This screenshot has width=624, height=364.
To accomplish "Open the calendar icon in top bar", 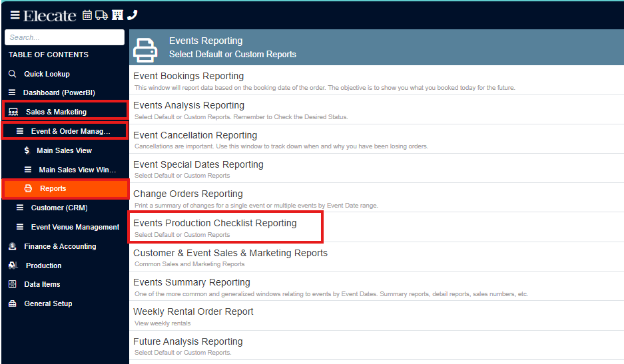I will pyautogui.click(x=87, y=15).
